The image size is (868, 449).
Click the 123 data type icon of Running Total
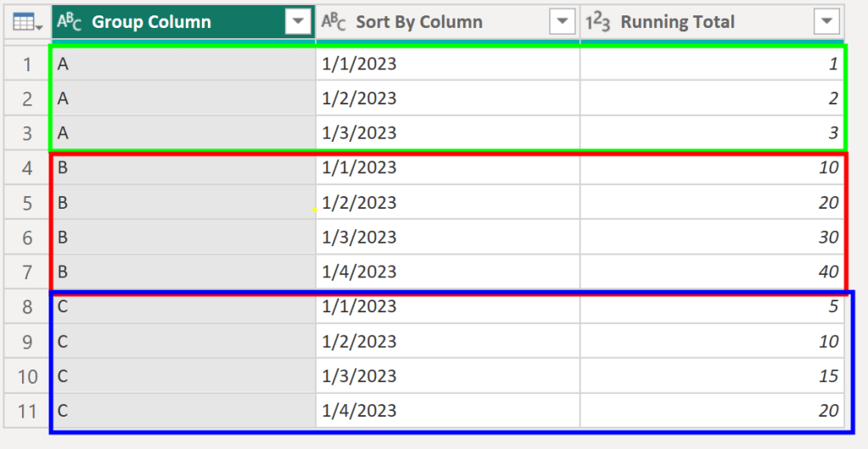point(600,22)
